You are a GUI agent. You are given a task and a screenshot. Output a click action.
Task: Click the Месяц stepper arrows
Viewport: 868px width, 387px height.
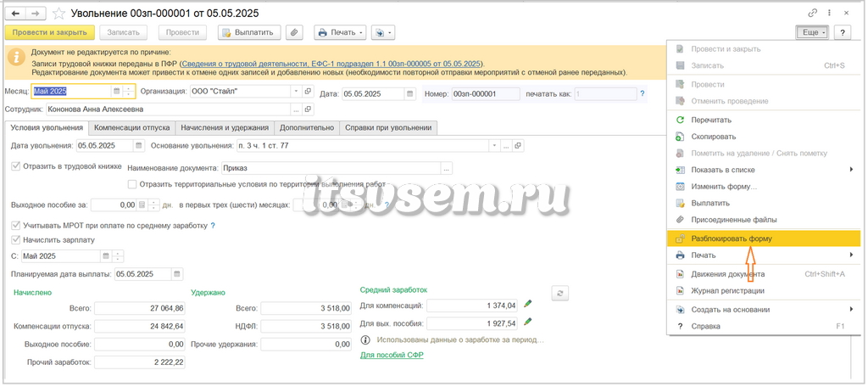coord(129,91)
